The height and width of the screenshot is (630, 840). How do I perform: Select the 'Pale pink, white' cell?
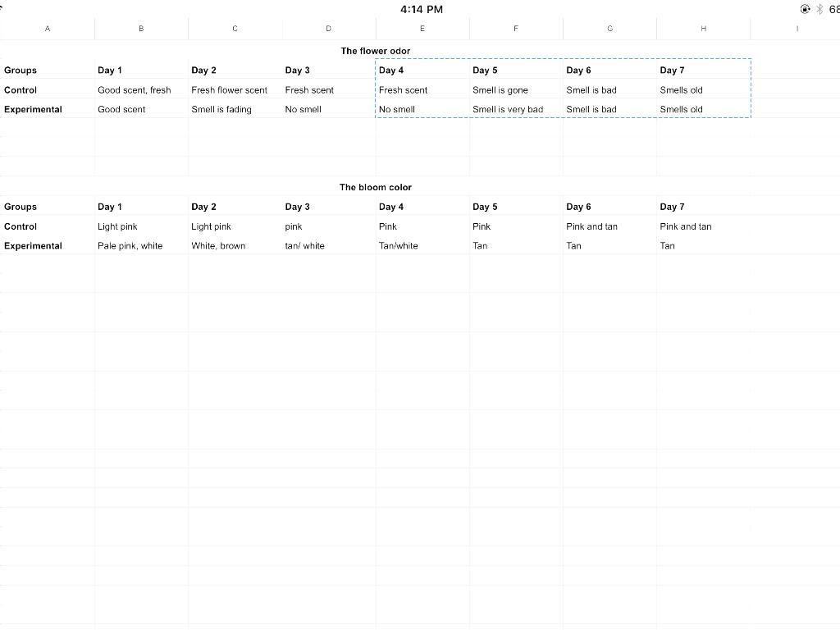point(130,246)
